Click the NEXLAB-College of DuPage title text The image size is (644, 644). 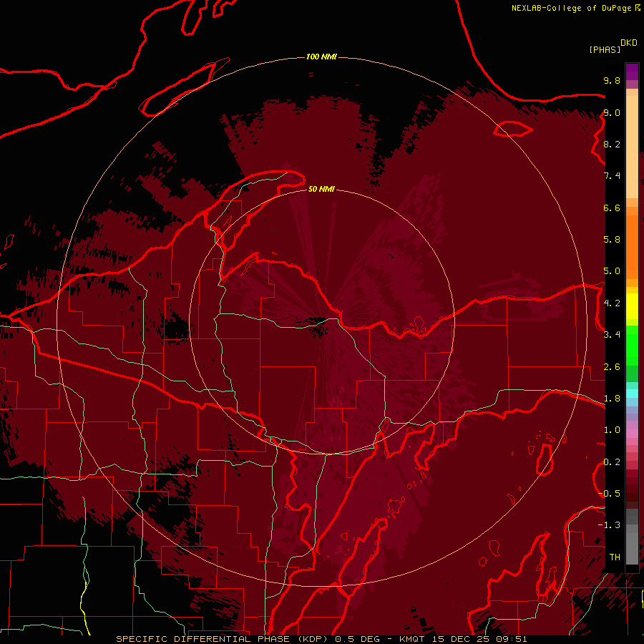point(571,8)
